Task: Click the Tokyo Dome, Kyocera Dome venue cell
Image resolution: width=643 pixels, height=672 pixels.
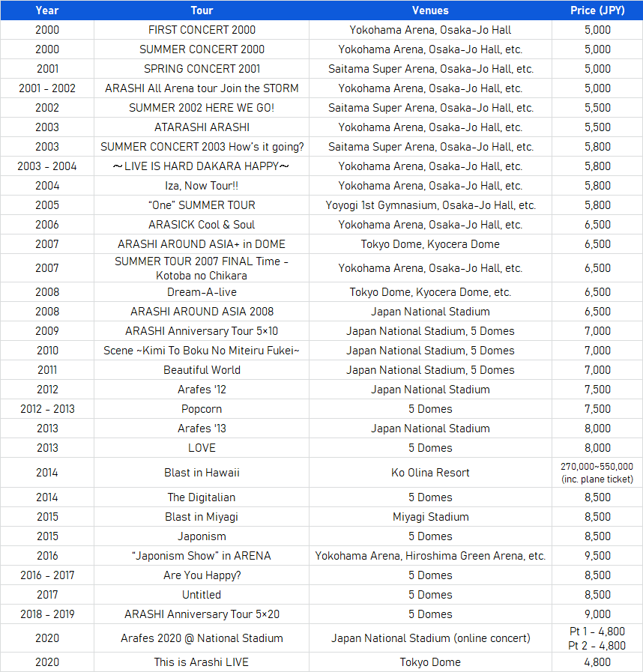Action: click(430, 244)
